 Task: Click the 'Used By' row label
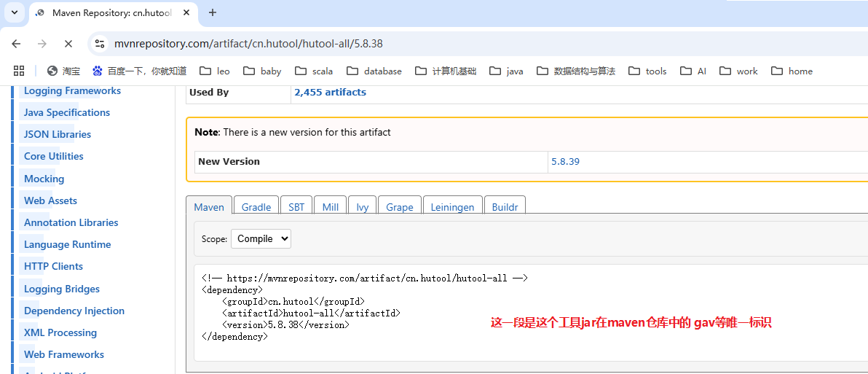(x=209, y=93)
